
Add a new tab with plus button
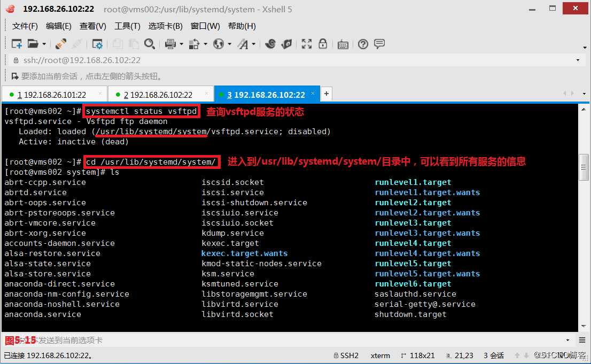point(326,94)
